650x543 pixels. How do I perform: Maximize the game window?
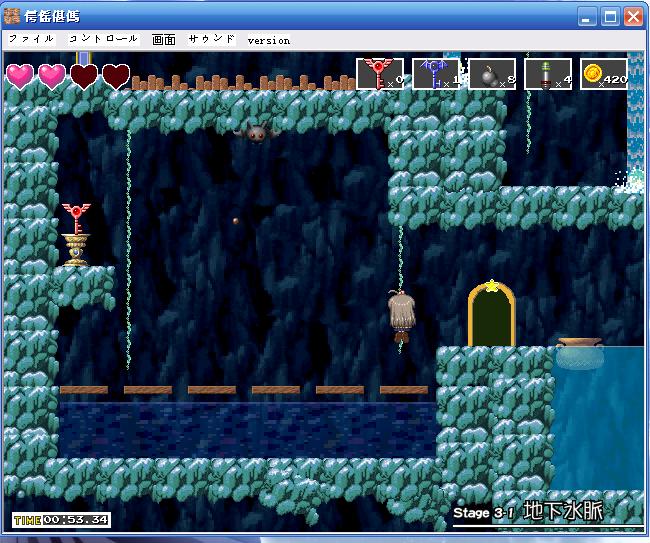pyautogui.click(x=610, y=17)
